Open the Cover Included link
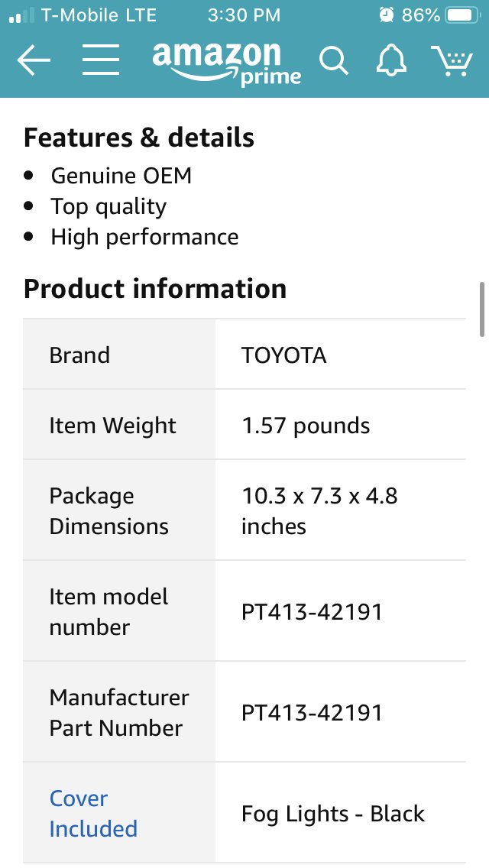 coord(93,813)
